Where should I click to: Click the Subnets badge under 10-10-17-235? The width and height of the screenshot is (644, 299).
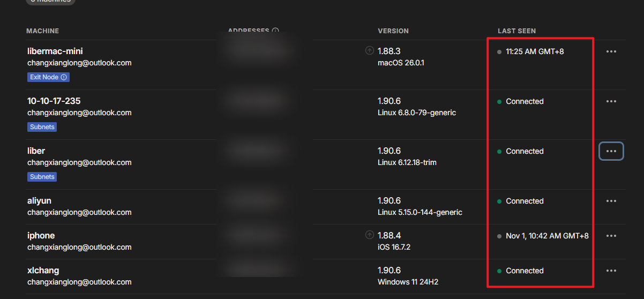[x=42, y=127]
